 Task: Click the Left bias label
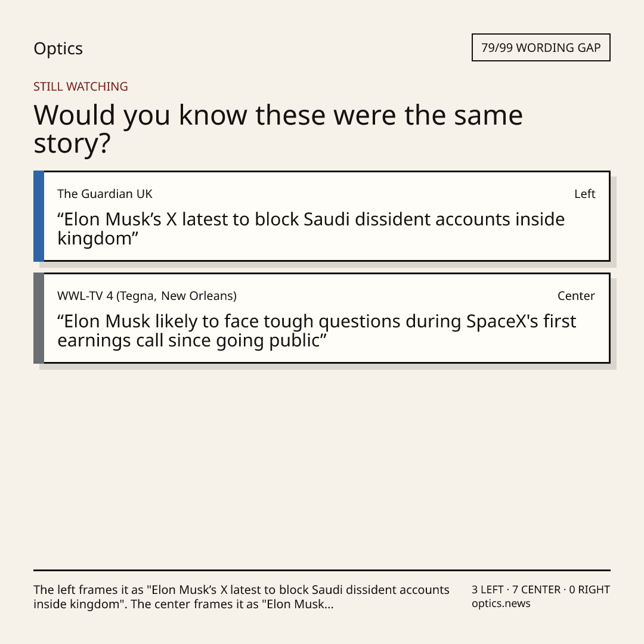pyautogui.click(x=584, y=194)
